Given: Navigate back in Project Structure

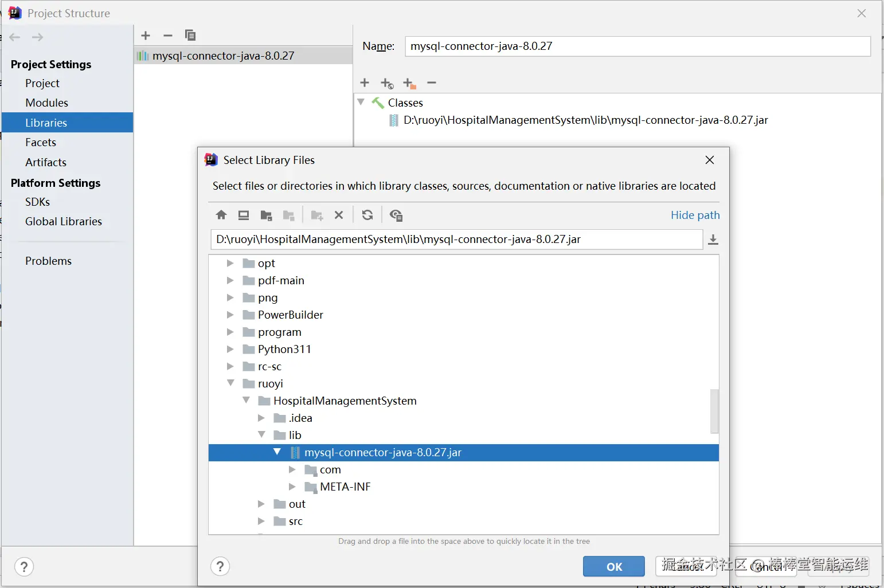Looking at the screenshot, I should coord(15,37).
